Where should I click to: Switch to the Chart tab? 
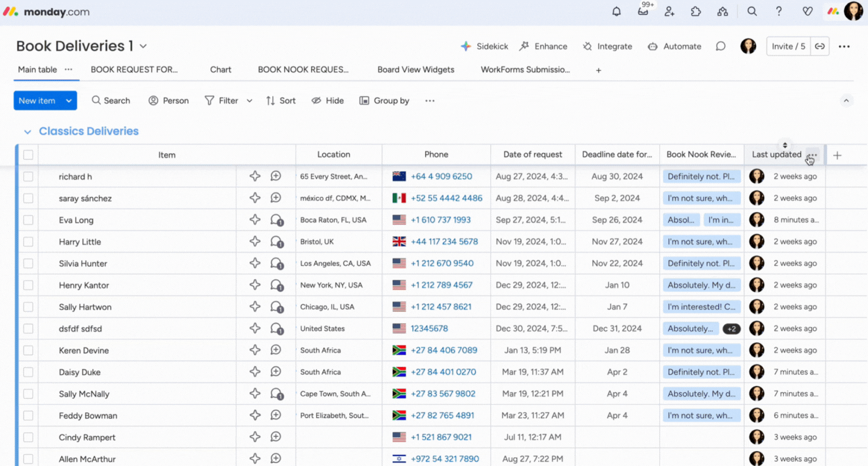click(x=221, y=69)
